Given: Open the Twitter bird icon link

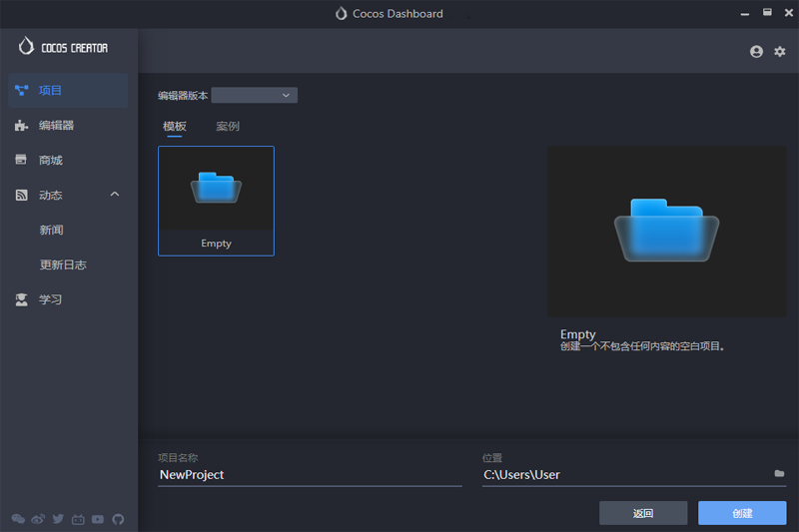Looking at the screenshot, I should pyautogui.click(x=58, y=519).
